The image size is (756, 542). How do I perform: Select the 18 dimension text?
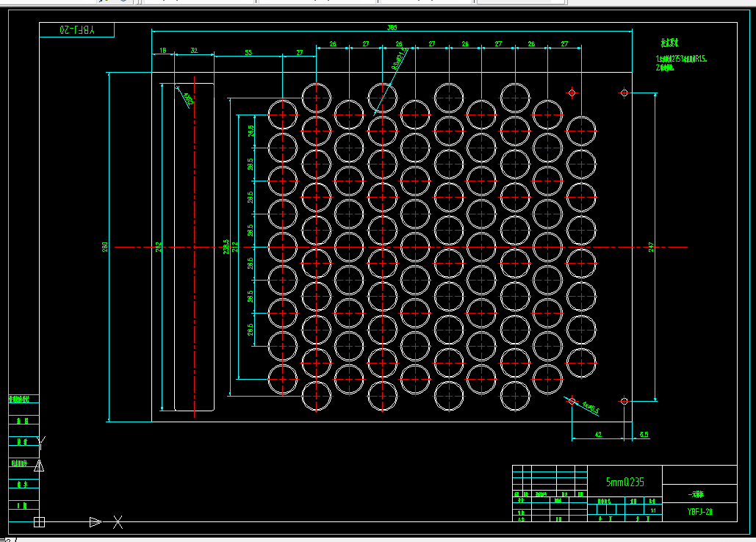[163, 50]
